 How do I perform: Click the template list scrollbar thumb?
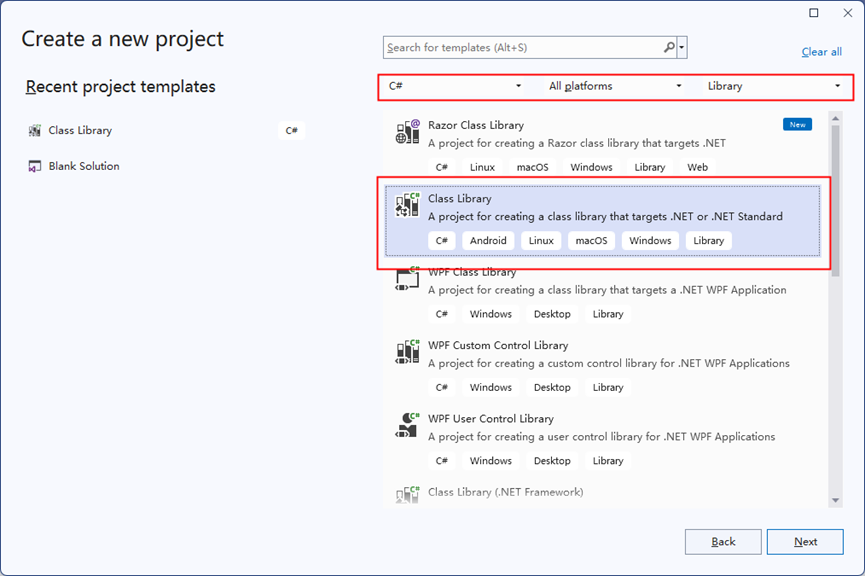point(835,201)
